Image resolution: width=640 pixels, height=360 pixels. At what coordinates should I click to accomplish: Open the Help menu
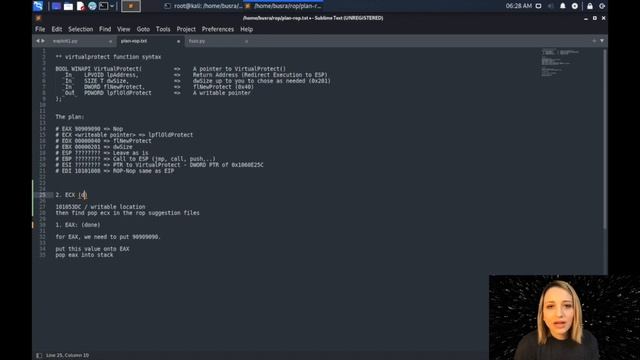[x=246, y=29]
